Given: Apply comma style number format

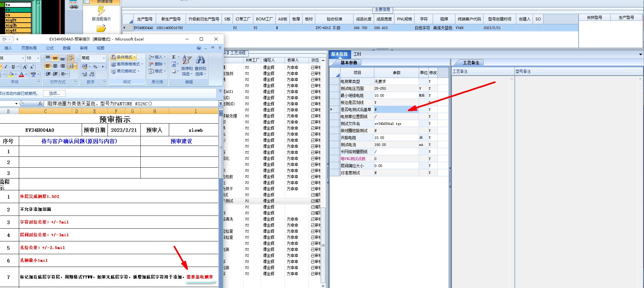Looking at the screenshot, I should click(102, 66).
